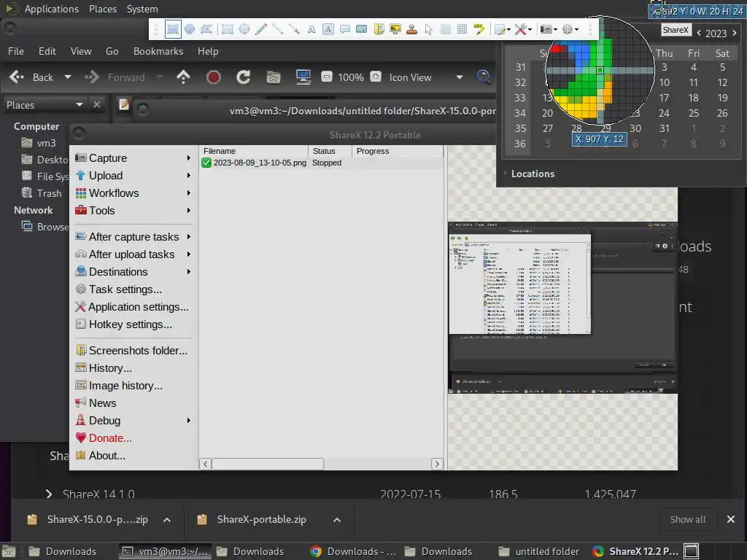
Task: Open the Computer toolbar icon
Action: coord(303,77)
